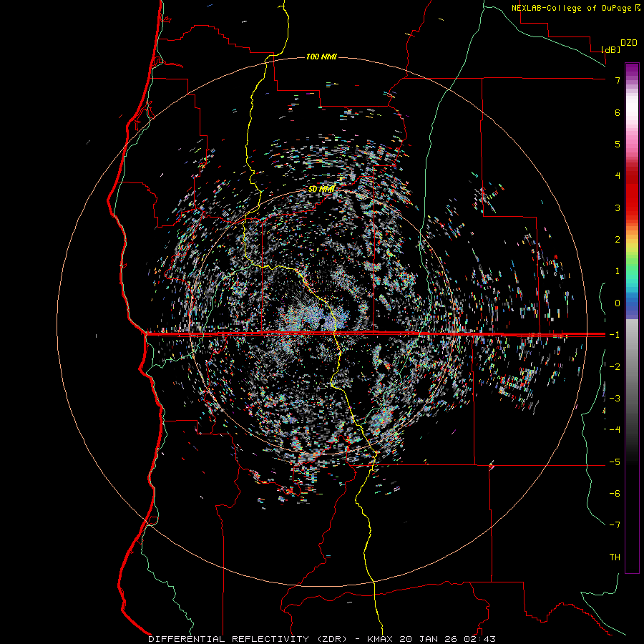Click the 02:43 timestamp
Image resolution: width=644 pixels, height=644 pixels.
pyautogui.click(x=480, y=639)
